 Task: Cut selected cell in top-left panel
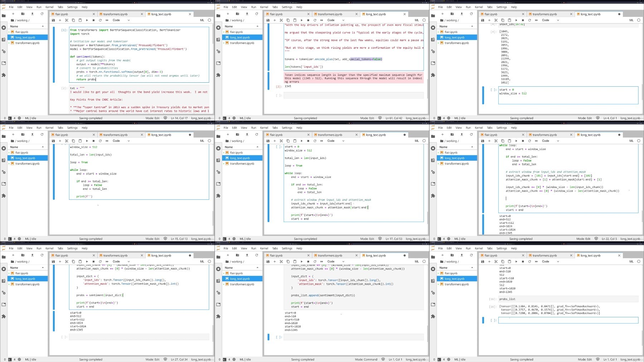67,20
